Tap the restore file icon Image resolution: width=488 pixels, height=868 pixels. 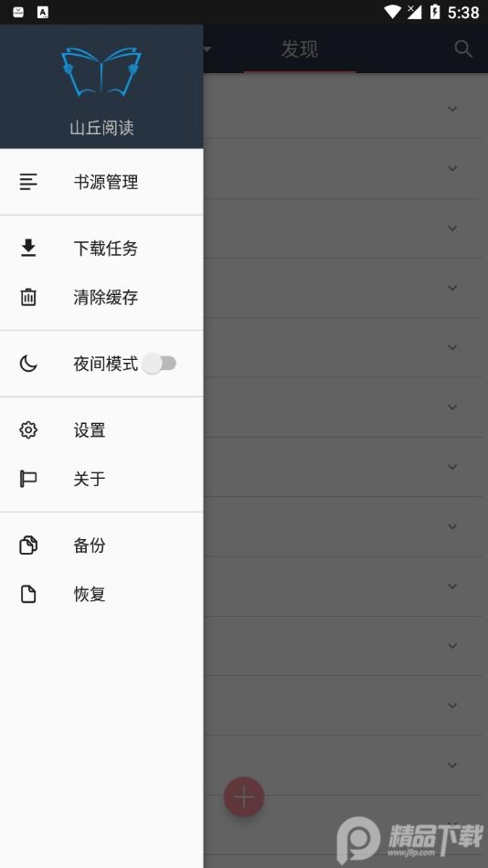[28, 594]
